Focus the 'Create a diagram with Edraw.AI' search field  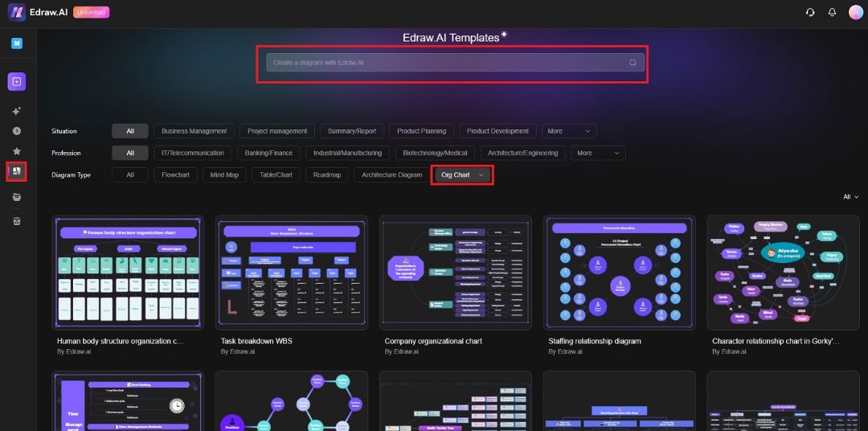pos(455,63)
